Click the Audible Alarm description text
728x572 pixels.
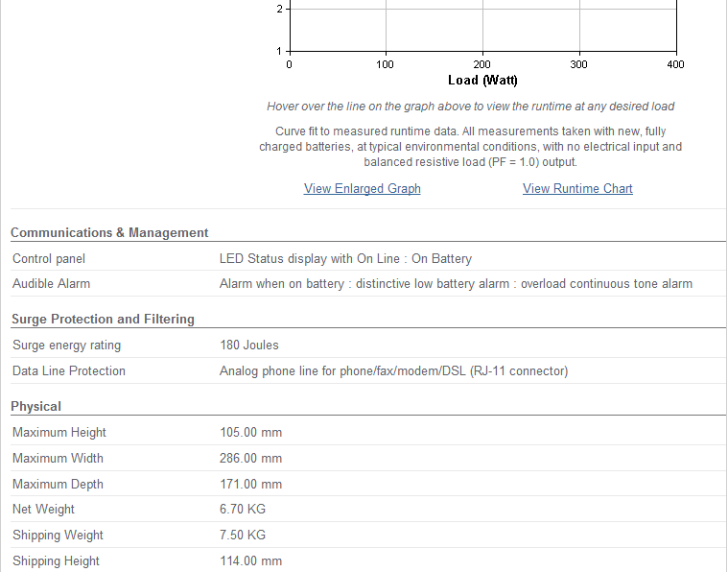[x=456, y=284]
